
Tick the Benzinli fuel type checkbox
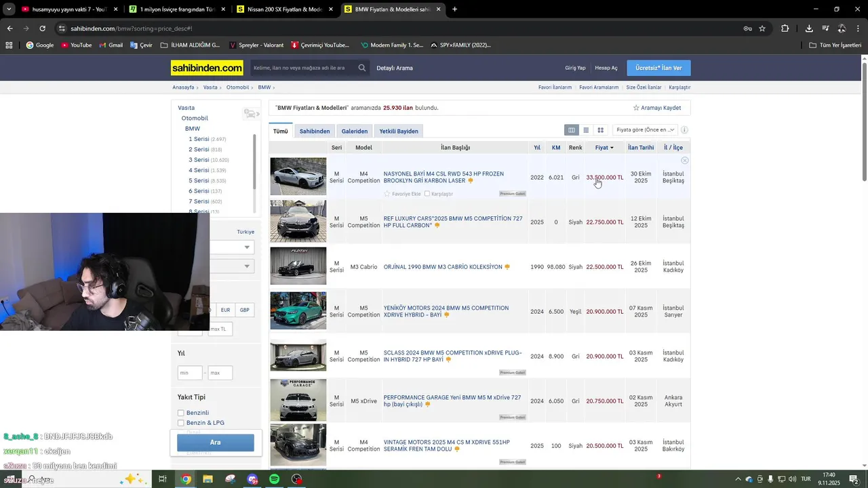[181, 413]
